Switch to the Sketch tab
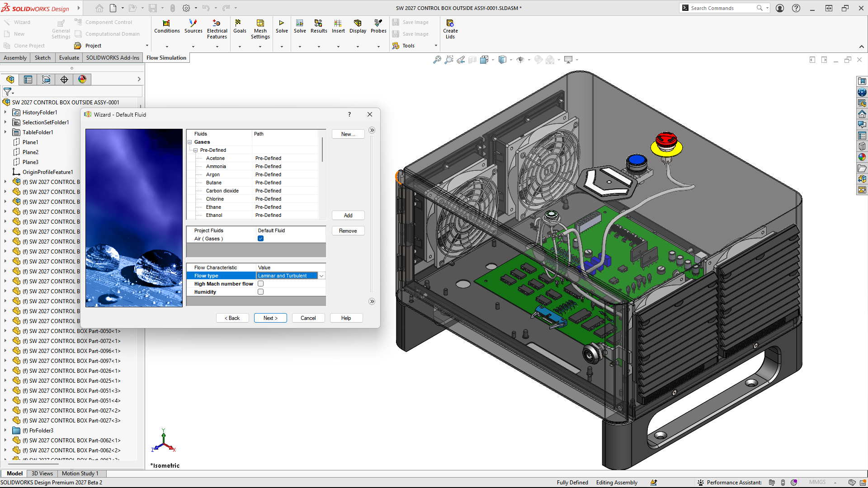Viewport: 868px width, 488px height. coord(42,58)
